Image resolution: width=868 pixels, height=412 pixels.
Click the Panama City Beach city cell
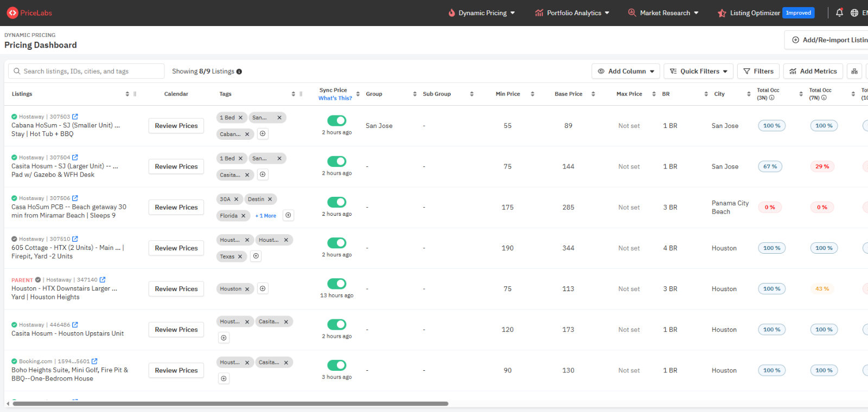(730, 207)
